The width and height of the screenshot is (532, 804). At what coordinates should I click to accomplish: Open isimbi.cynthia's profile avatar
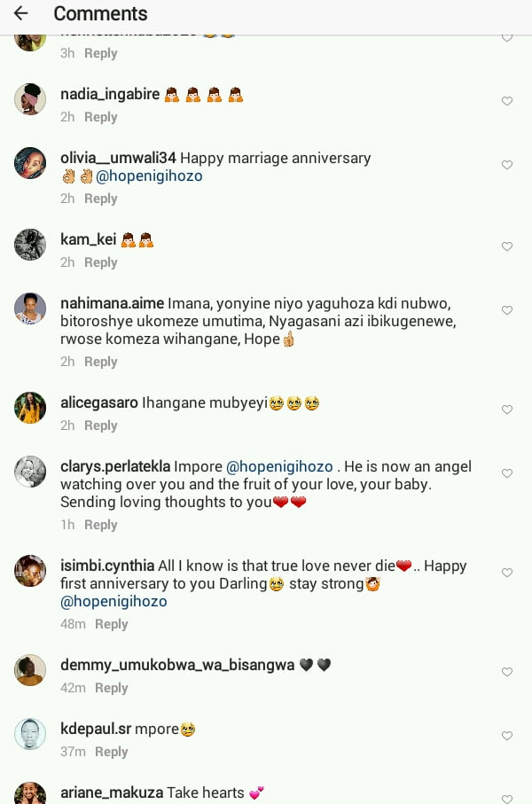coord(30,571)
